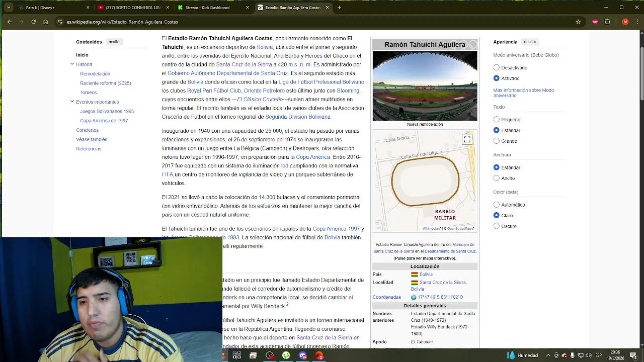Switch to the SORTEO CONMEBOL YouTube tab

click(133, 8)
